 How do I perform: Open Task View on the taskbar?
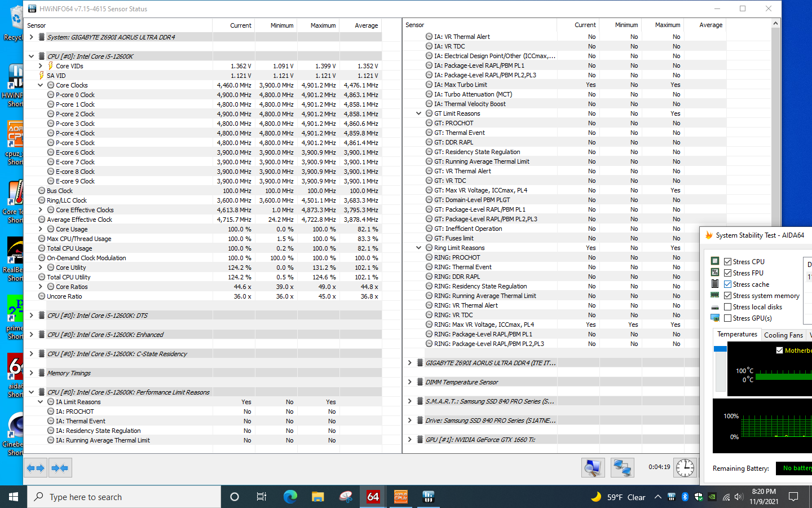tap(262, 497)
